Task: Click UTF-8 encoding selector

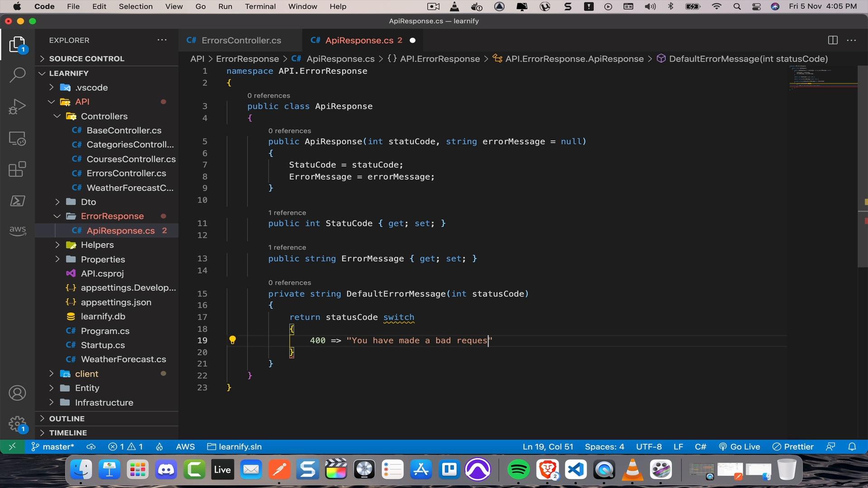Action: point(649,446)
